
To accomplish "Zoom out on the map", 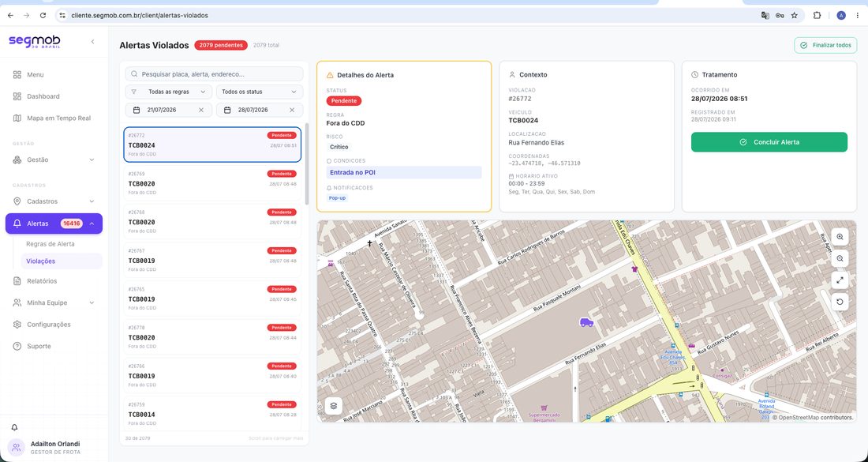I will (840, 258).
